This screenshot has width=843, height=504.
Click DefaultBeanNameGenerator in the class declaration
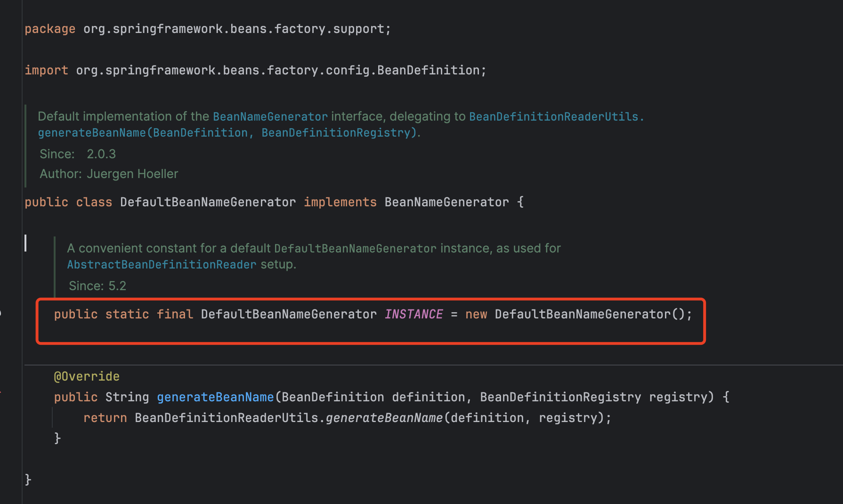click(x=208, y=202)
